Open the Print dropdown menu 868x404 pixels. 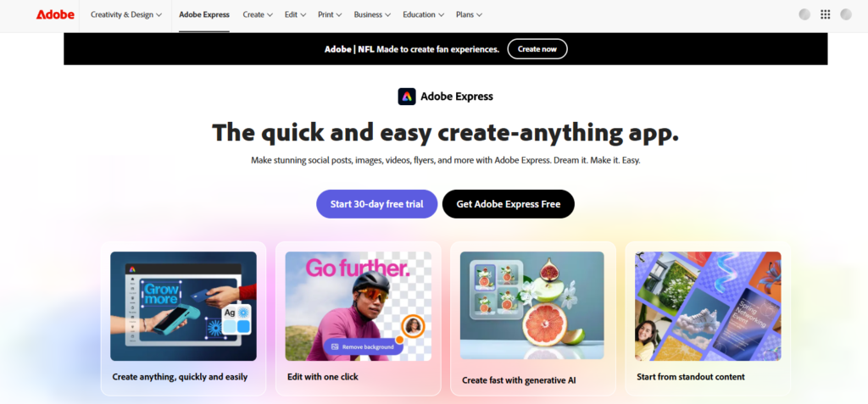(330, 15)
